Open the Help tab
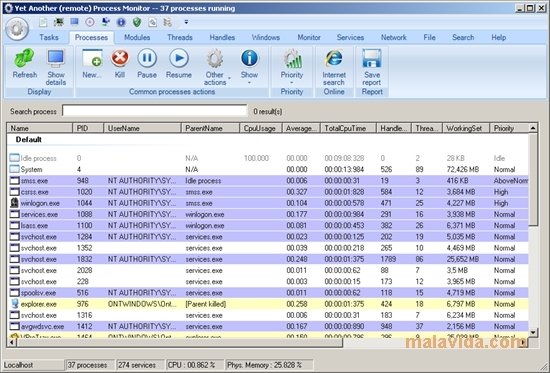This screenshot has width=550, height=373. [x=498, y=38]
